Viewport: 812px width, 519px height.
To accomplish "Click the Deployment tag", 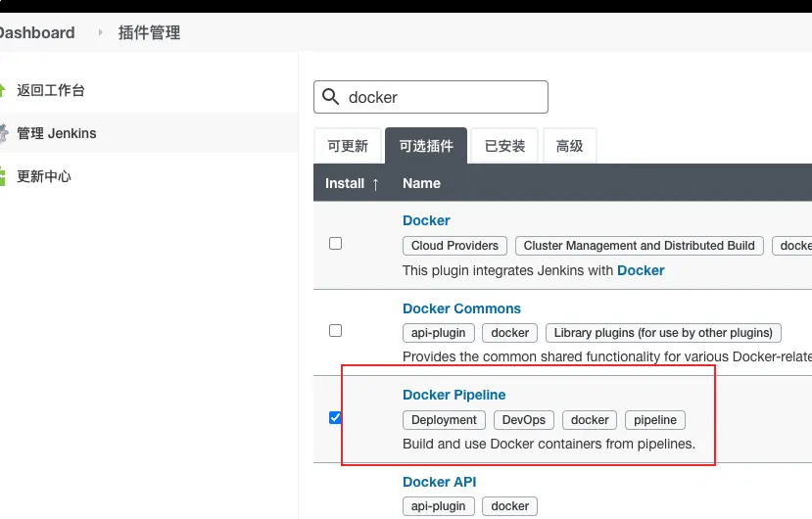I will click(x=444, y=419).
